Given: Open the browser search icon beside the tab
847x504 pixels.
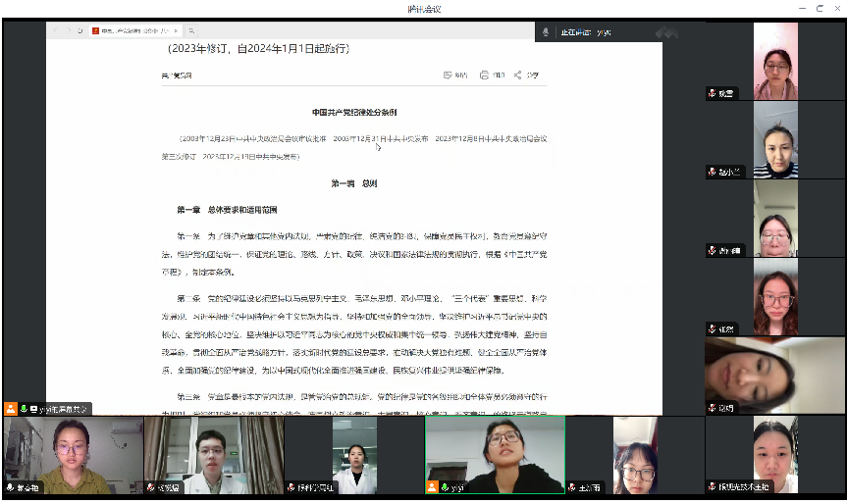Looking at the screenshot, I should click(x=191, y=30).
